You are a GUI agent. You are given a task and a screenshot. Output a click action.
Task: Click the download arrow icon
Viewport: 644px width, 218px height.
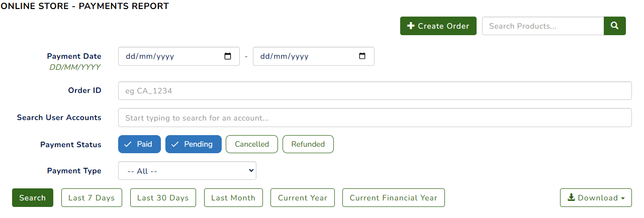tap(571, 198)
